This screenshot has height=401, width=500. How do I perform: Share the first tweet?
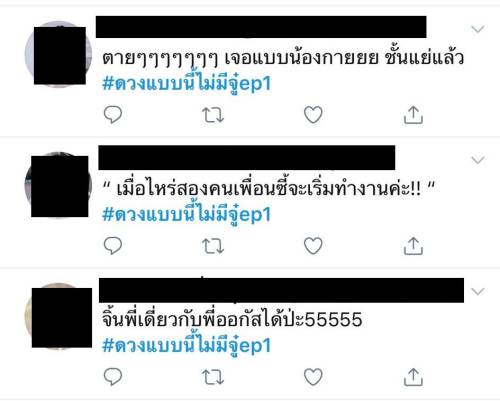click(413, 115)
